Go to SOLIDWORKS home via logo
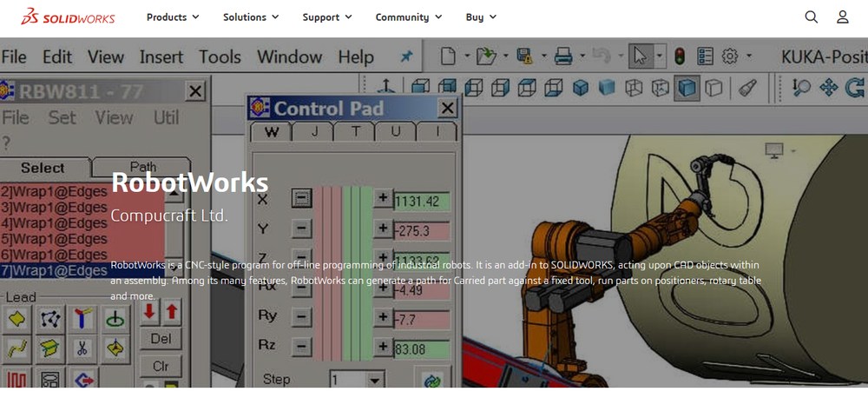868x398 pixels. tap(68, 17)
